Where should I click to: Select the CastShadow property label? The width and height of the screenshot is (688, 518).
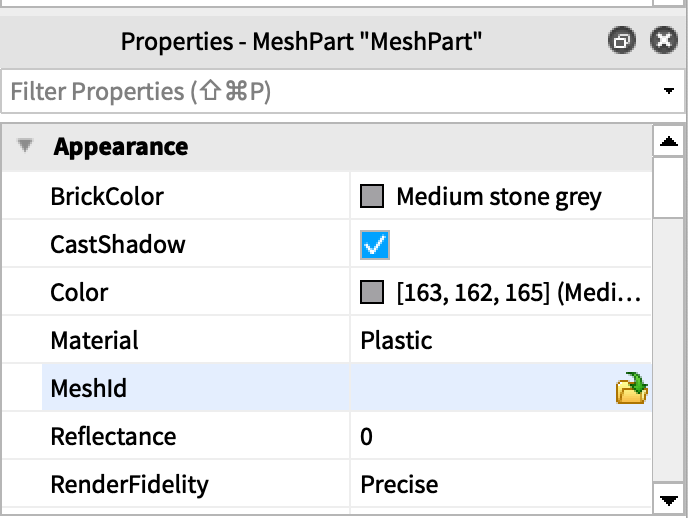tap(118, 245)
